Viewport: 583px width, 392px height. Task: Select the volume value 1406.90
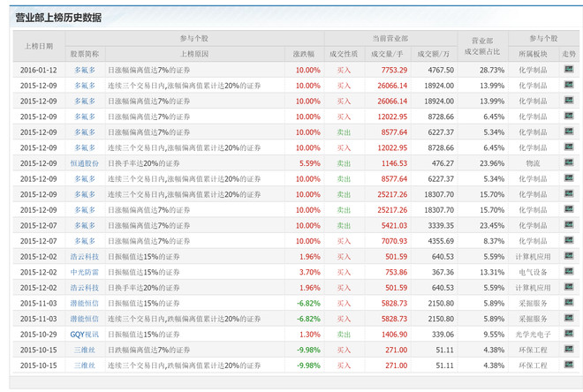click(x=394, y=335)
